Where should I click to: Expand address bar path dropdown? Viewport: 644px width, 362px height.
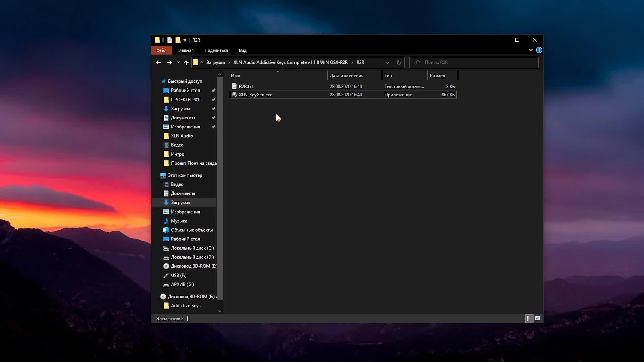387,62
